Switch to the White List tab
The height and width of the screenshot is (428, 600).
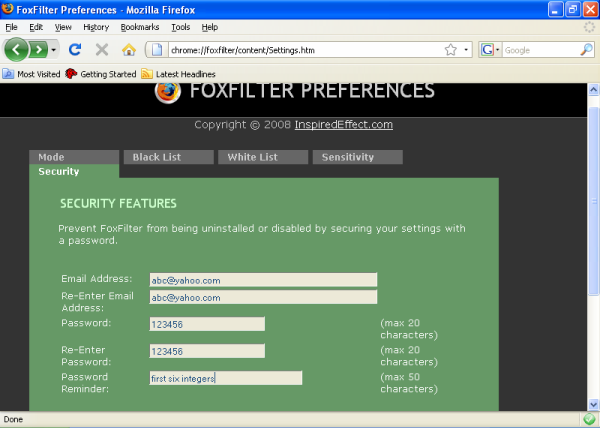263,157
